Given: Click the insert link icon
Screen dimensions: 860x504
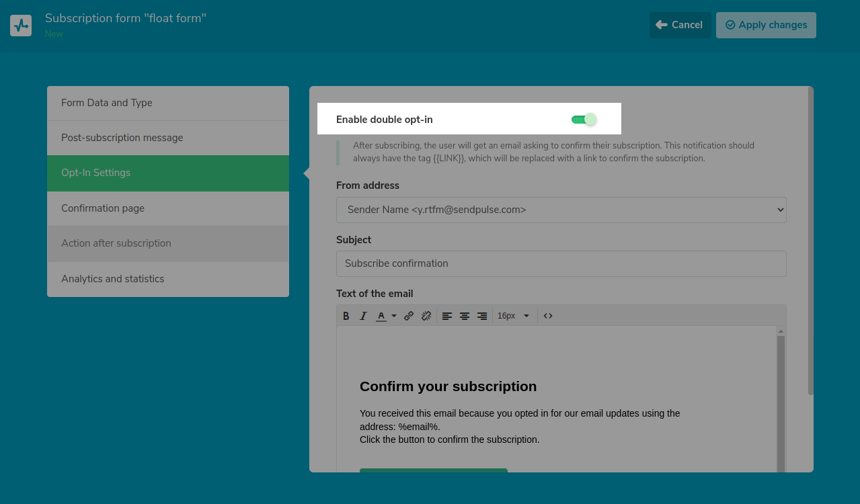Looking at the screenshot, I should pyautogui.click(x=409, y=316).
